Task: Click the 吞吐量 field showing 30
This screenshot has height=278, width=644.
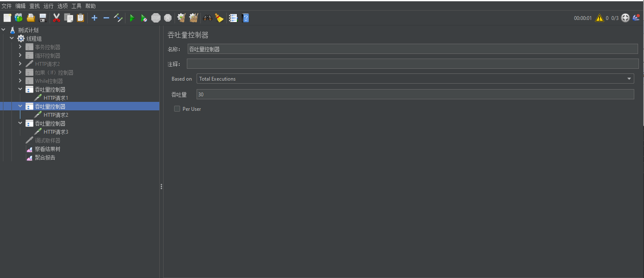Action: point(415,94)
